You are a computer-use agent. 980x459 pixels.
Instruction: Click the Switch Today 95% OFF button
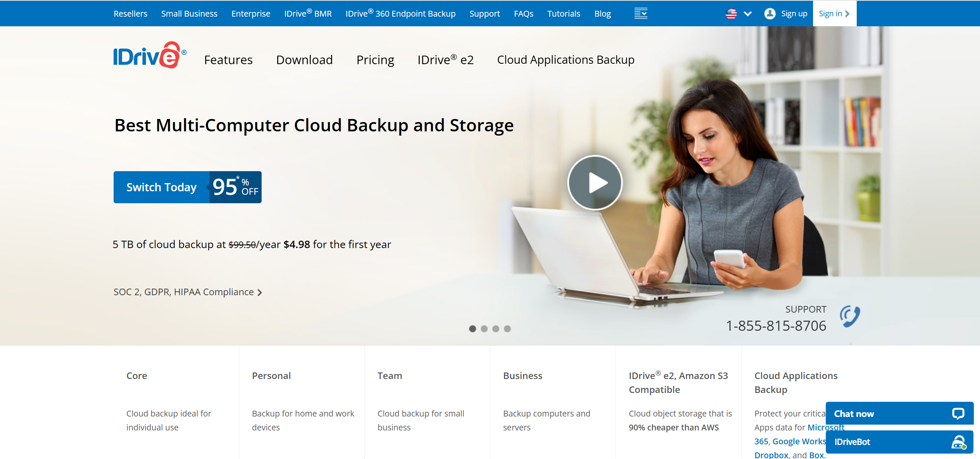pos(187,187)
